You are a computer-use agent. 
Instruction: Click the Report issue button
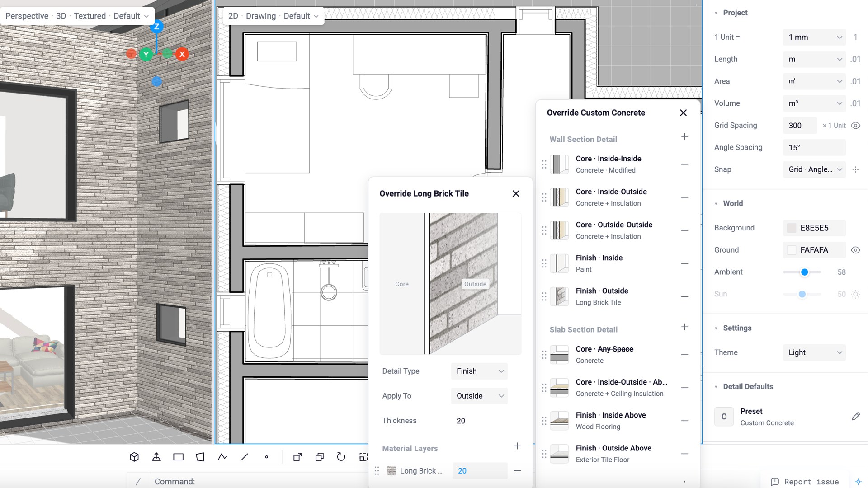tap(805, 482)
